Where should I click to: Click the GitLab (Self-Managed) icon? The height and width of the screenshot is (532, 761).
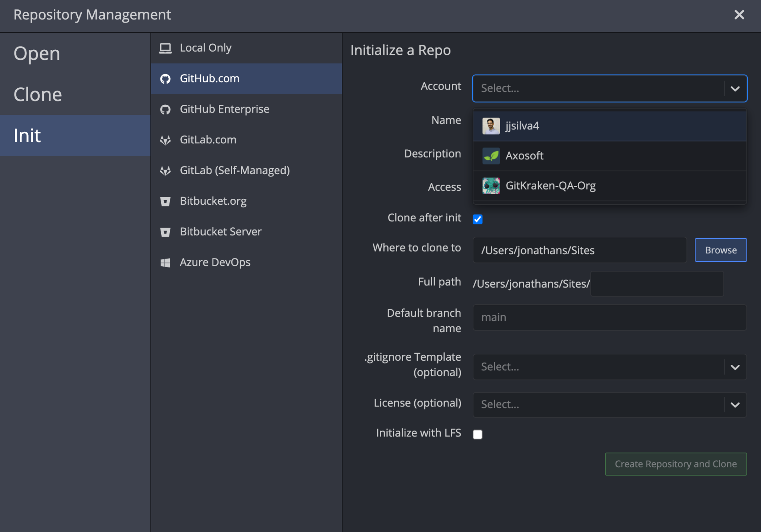pyautogui.click(x=166, y=170)
